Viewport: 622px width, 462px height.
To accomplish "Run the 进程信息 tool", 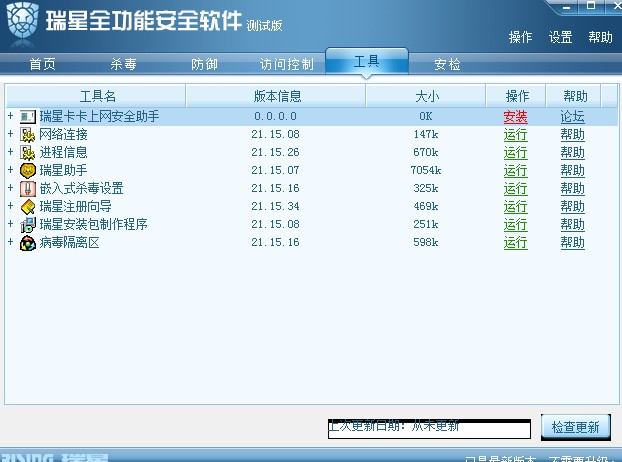I will pyautogui.click(x=515, y=153).
